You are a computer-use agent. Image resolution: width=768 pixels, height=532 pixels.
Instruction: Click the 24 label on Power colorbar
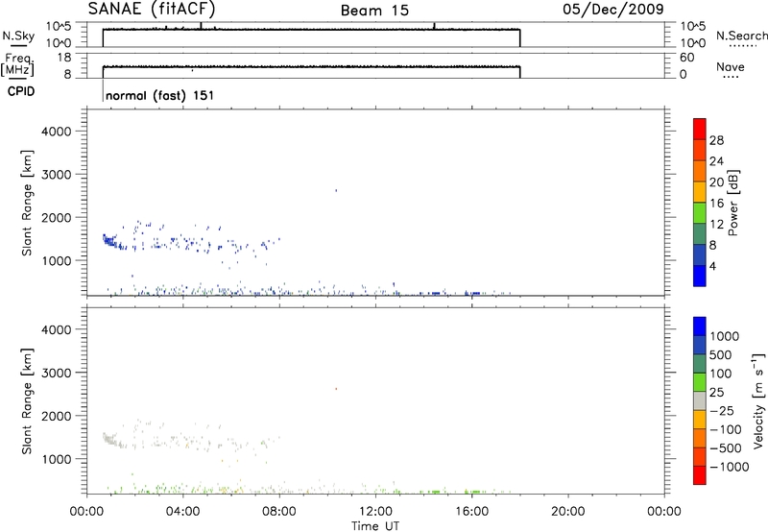point(716,161)
